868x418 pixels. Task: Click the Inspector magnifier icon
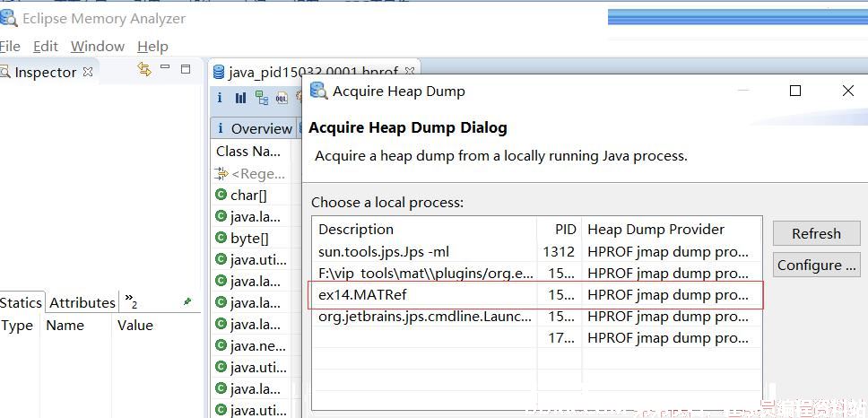click(5, 72)
